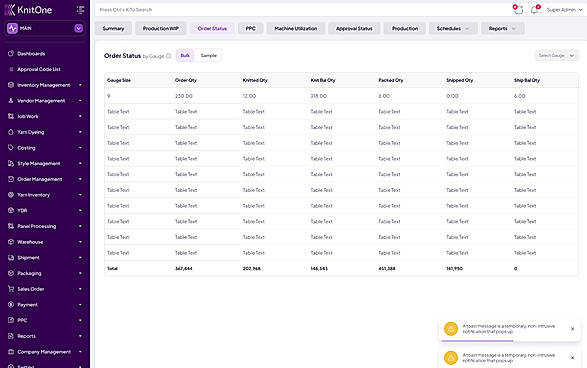
Task: Expand the Yarn Dyeing submenu arrow
Action: (x=80, y=132)
